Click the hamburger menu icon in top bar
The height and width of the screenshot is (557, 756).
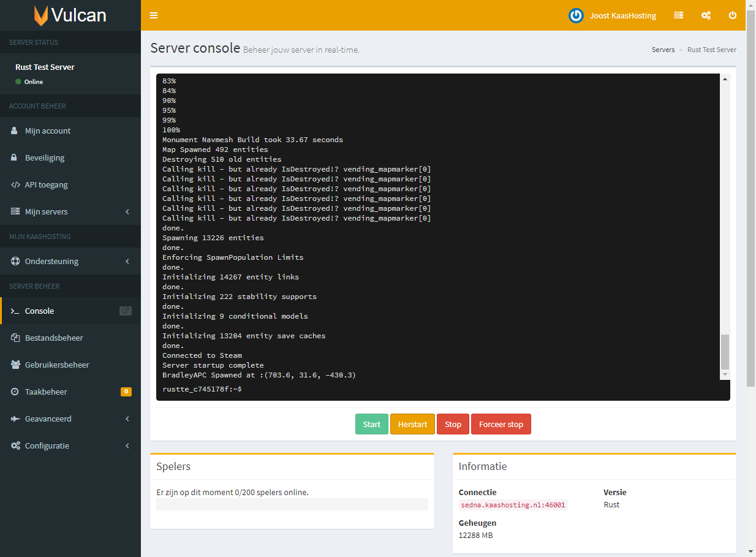coord(154,15)
